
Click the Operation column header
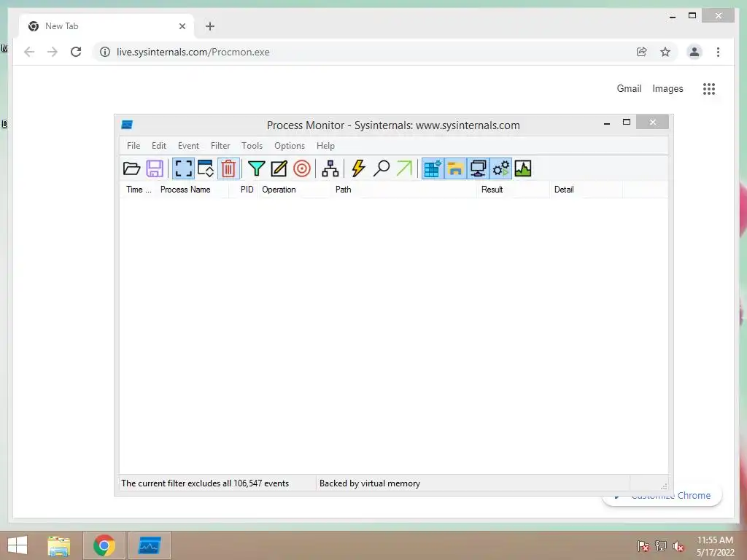click(295, 190)
